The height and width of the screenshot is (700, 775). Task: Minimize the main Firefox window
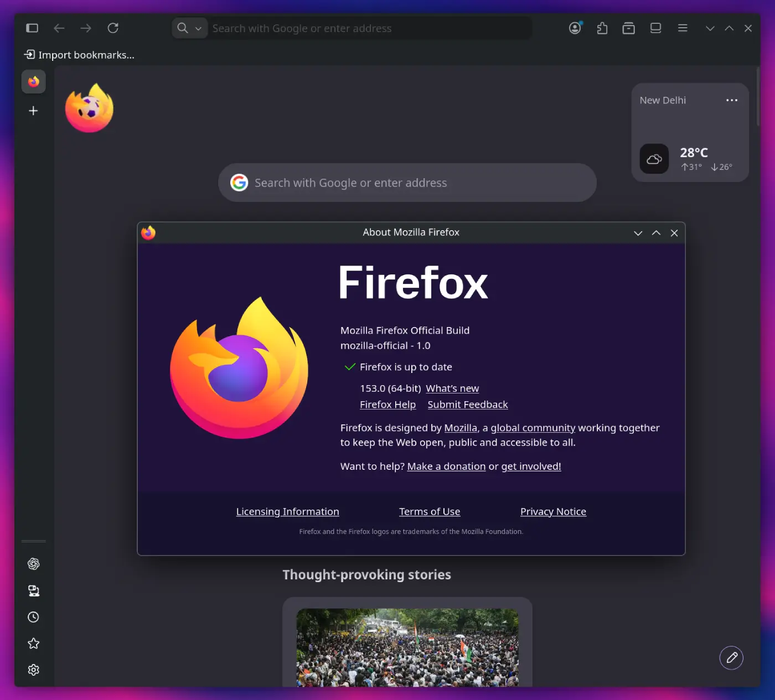710,28
